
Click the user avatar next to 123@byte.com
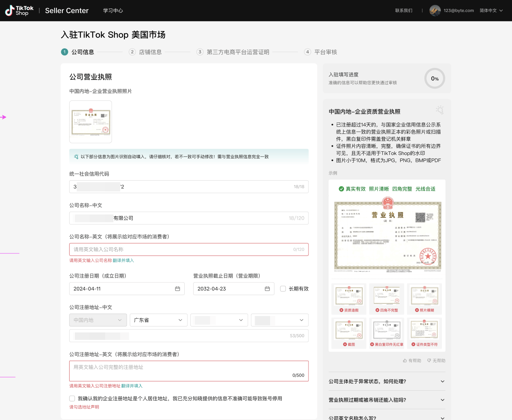point(435,10)
